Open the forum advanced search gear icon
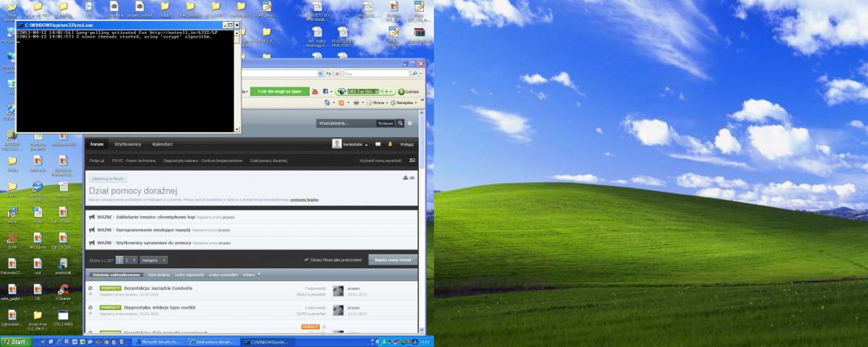This screenshot has height=347, width=868. pos(409,124)
